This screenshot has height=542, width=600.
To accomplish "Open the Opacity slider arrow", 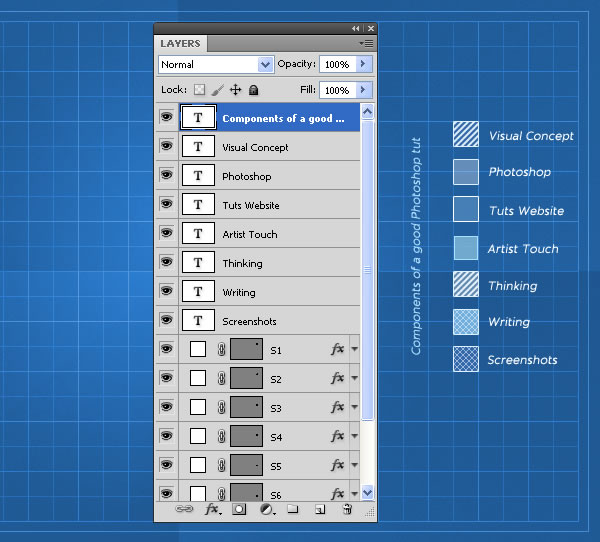I will (x=364, y=64).
